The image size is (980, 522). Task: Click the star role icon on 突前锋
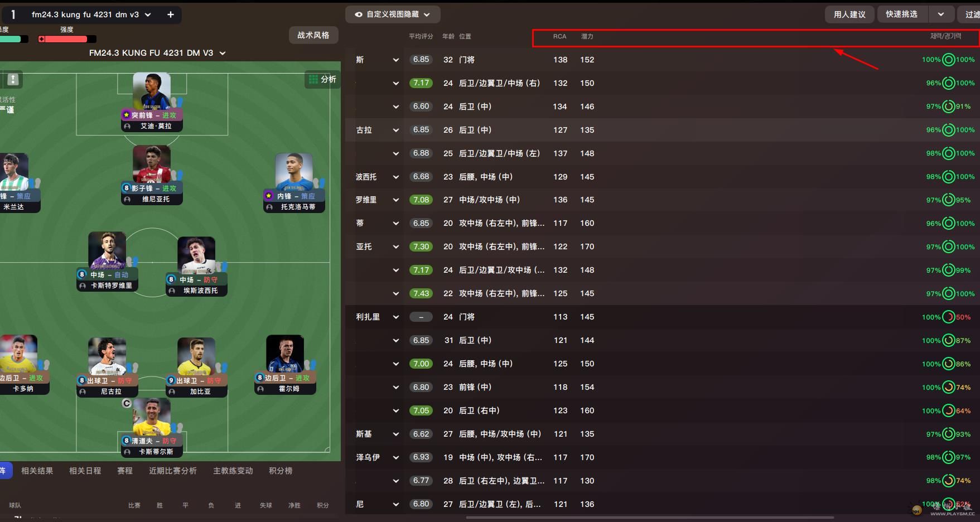coord(127,115)
